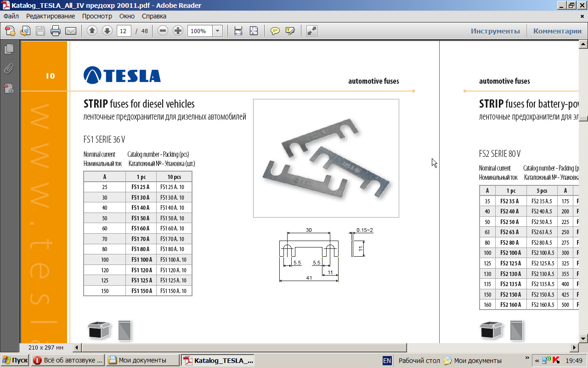Click the current page number field
Viewport: 588px width, 368px height.
pos(124,31)
